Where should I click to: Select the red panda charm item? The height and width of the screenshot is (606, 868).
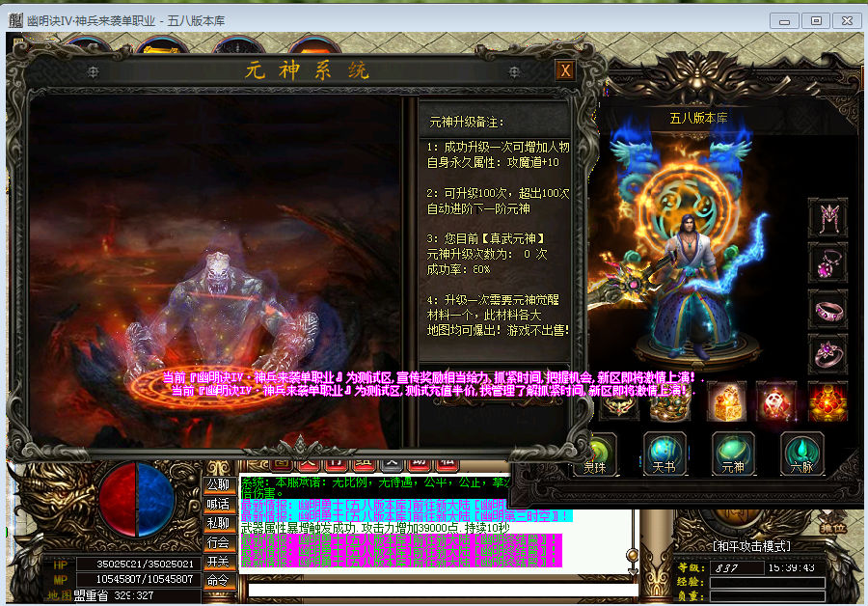click(776, 402)
